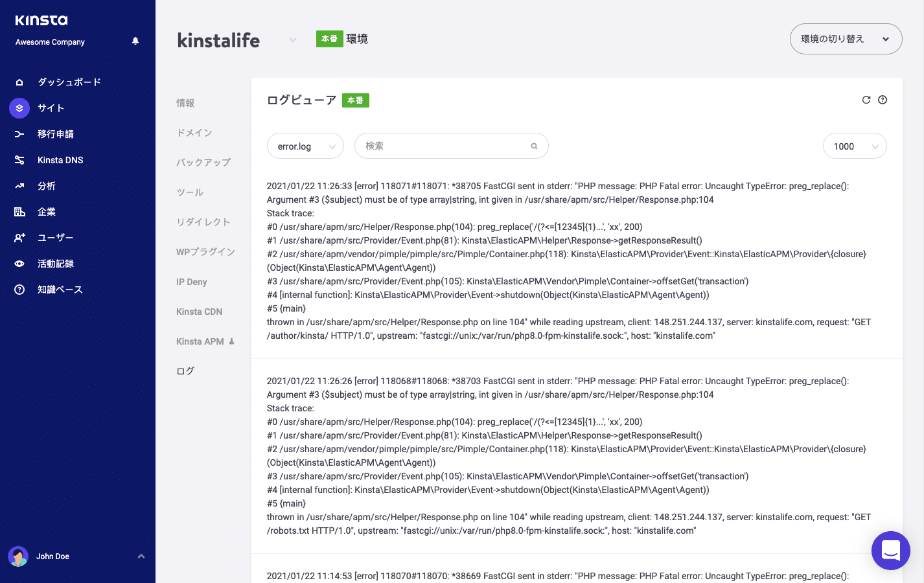Image resolution: width=924 pixels, height=583 pixels.
Task: Expand the environment switch dropdown
Action: 846,39
